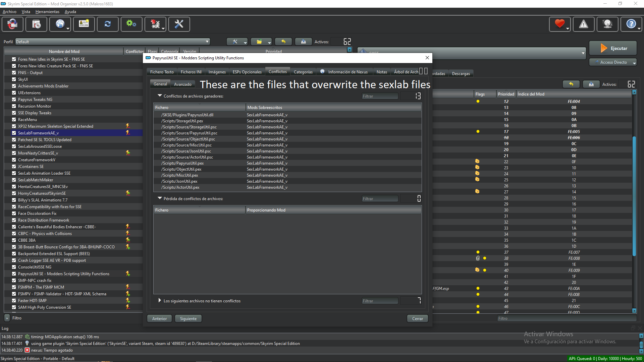Disable the SexLabFrameworkAE_v checkbox
The height and width of the screenshot is (362, 644).
(14, 133)
